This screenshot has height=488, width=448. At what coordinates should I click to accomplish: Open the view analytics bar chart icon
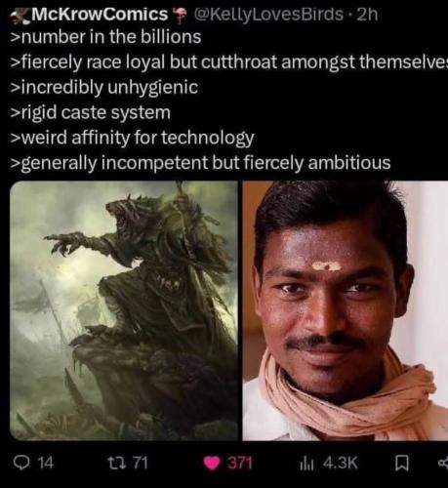306,464
